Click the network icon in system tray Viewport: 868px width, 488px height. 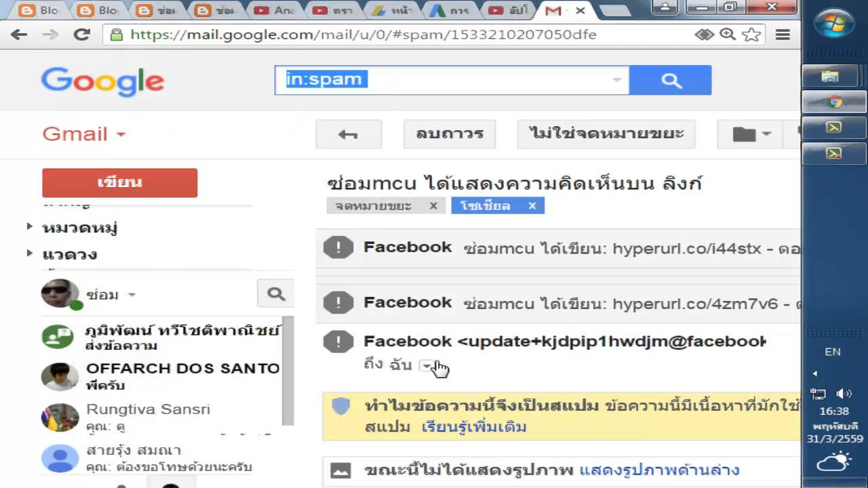[819, 394]
